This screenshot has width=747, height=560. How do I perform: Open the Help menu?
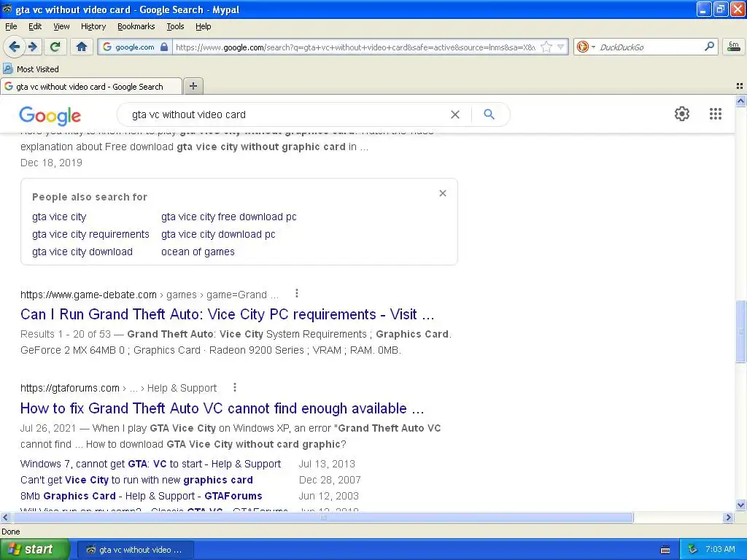pyautogui.click(x=203, y=26)
